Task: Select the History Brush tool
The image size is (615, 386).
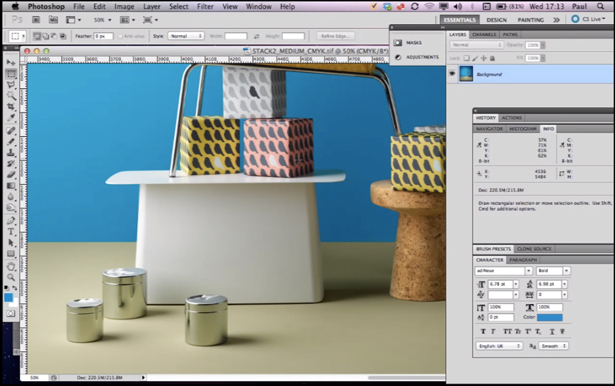Action: point(11,164)
